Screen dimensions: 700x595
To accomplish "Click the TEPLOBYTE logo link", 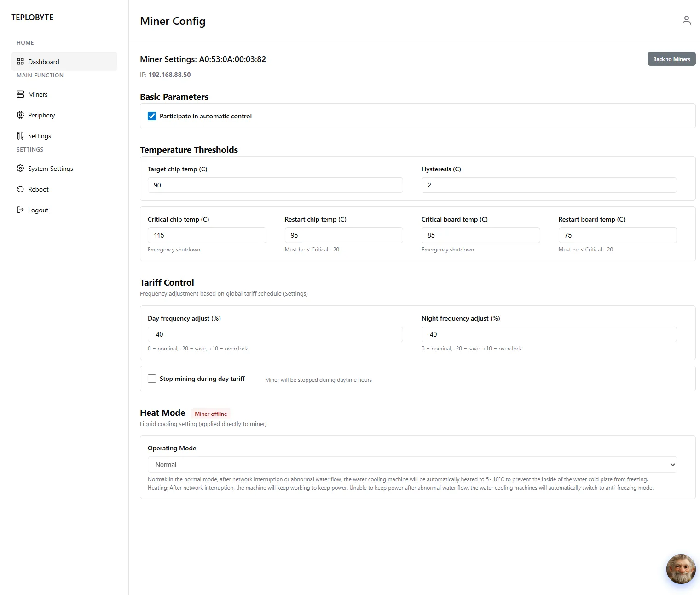I will [x=32, y=17].
